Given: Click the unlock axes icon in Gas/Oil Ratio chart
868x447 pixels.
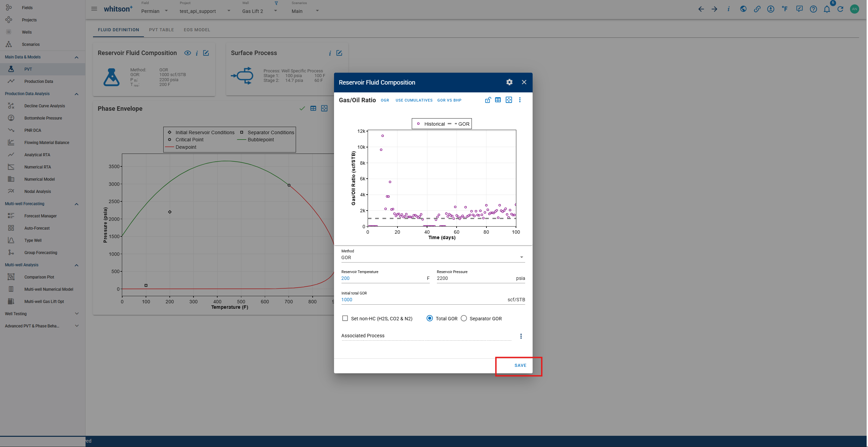Looking at the screenshot, I should (488, 100).
